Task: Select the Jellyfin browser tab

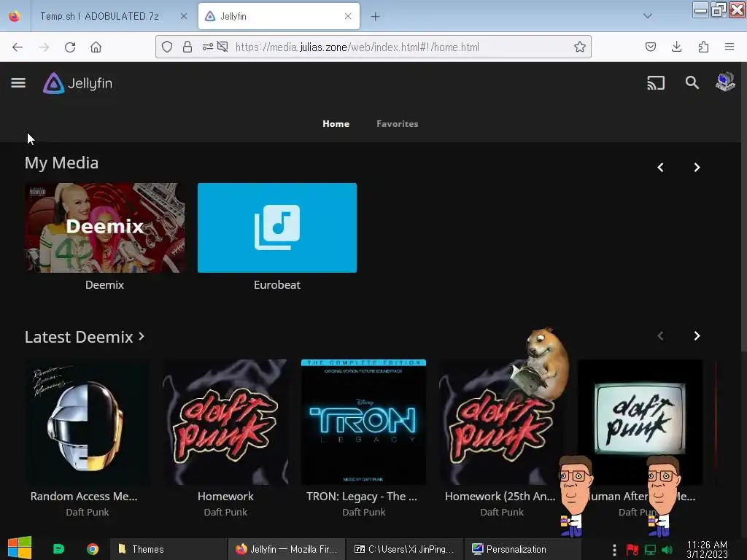Action: tap(279, 16)
